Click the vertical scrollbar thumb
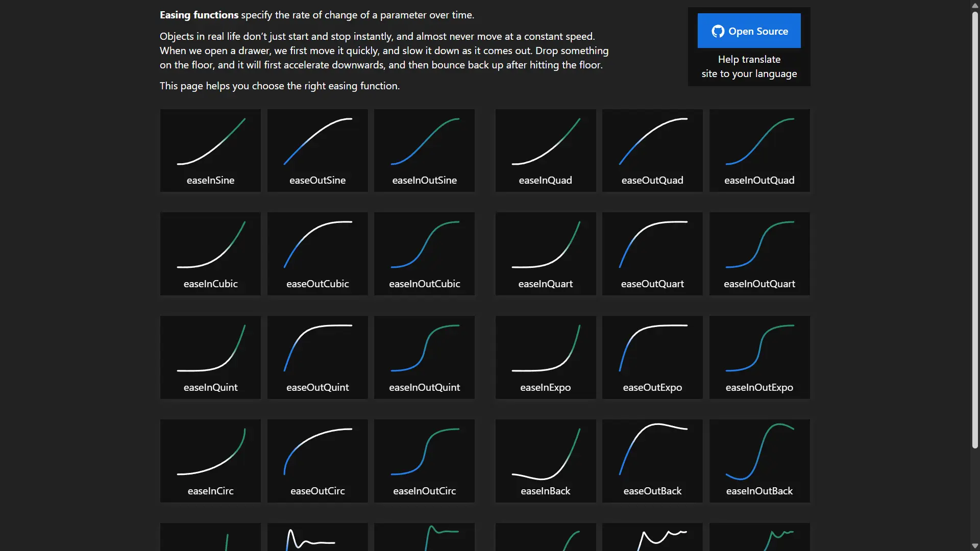 coord(975,230)
